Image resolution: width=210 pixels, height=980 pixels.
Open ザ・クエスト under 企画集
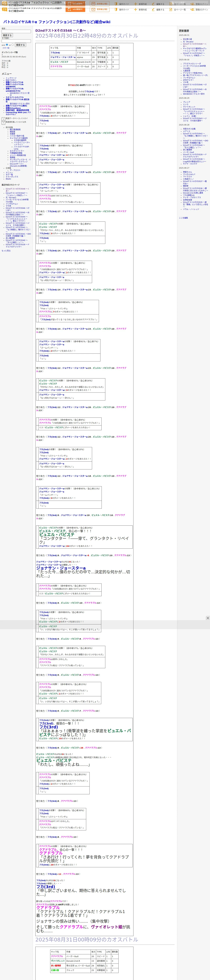[x=15, y=170]
